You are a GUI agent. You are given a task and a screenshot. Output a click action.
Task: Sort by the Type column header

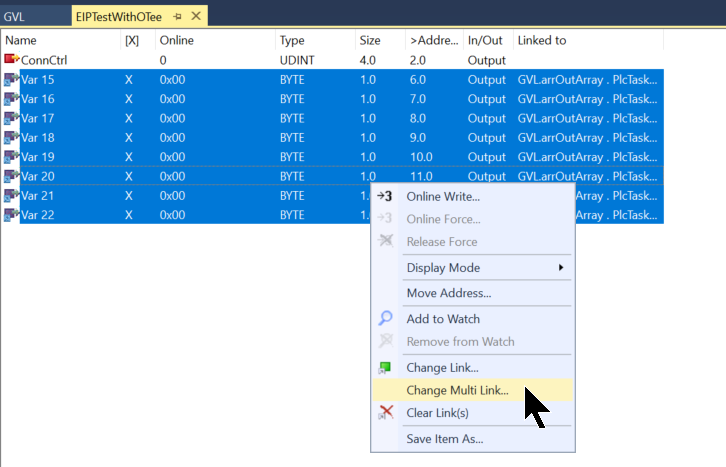292,40
